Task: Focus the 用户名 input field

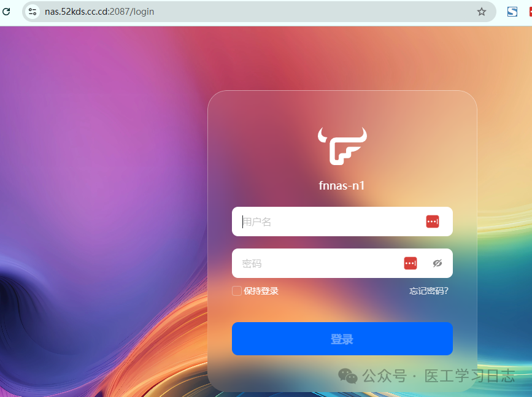Action: click(x=325, y=222)
